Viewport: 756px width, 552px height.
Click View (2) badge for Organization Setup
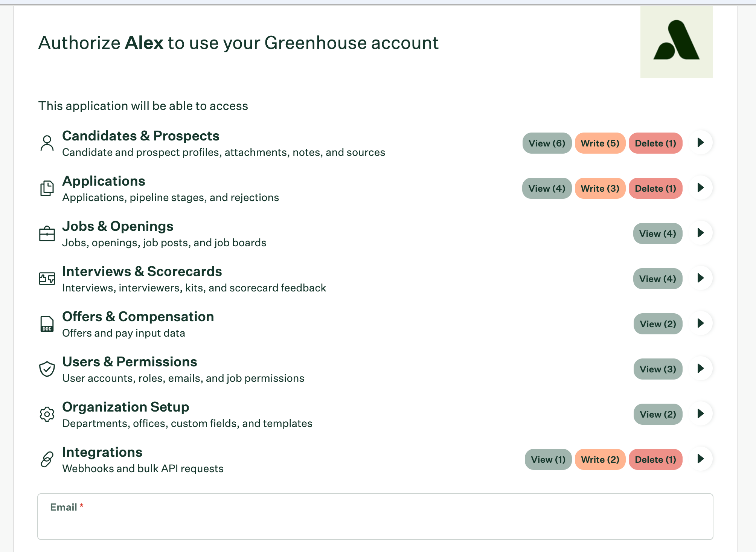(658, 414)
